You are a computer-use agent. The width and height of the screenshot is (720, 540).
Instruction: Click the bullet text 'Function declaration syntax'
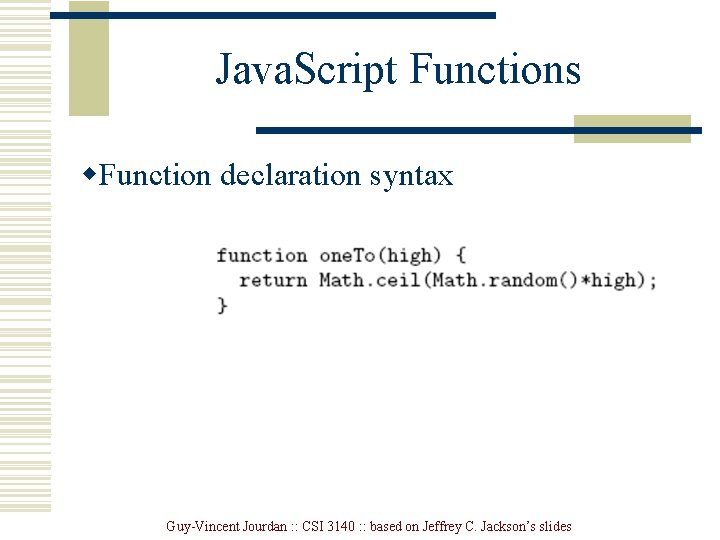276,175
